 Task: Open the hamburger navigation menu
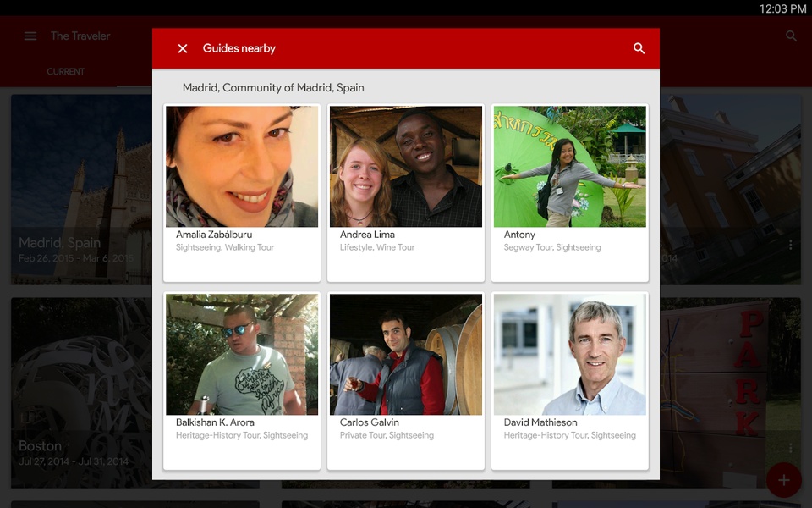(x=30, y=36)
